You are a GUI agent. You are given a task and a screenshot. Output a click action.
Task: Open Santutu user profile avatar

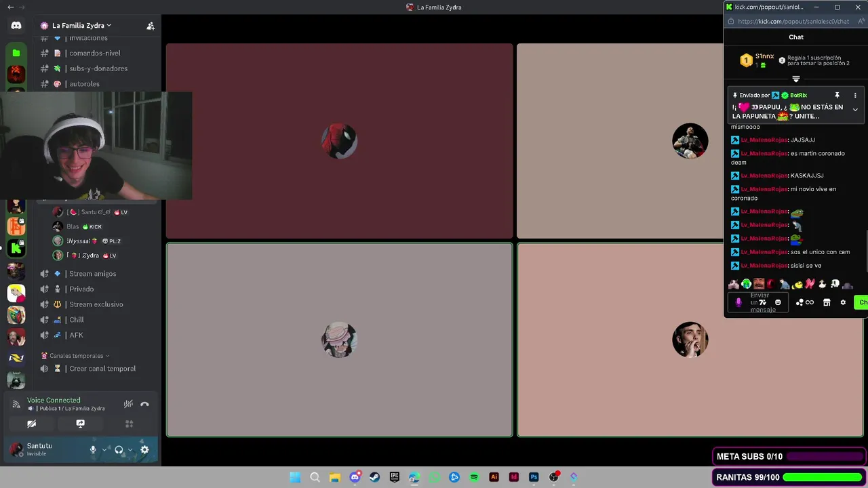[16, 449]
